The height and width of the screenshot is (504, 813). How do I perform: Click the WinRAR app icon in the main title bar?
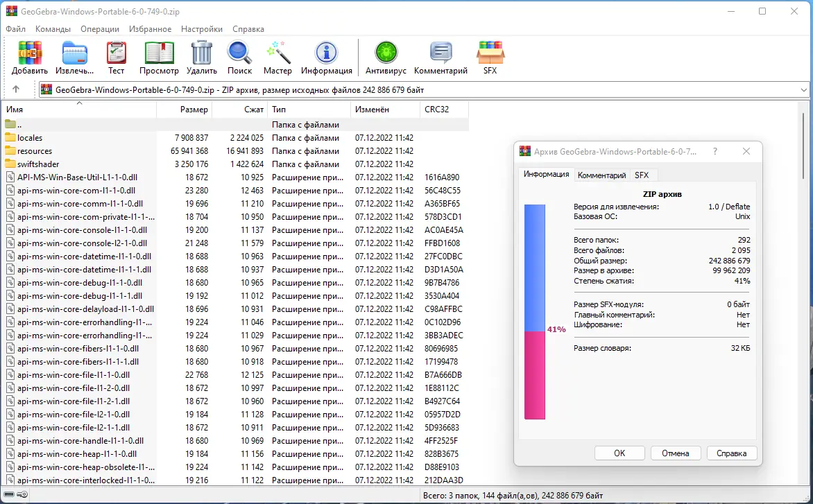pos(11,11)
